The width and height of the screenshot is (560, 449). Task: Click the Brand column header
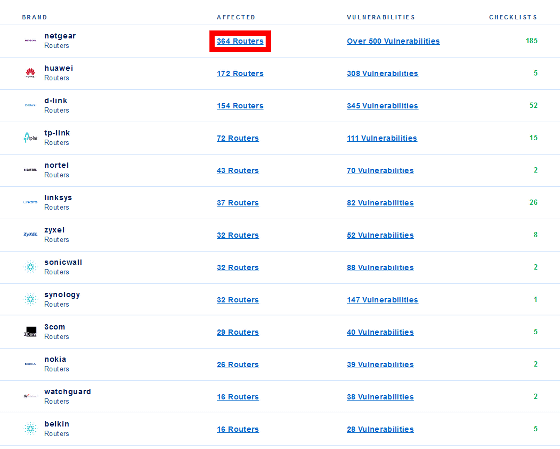34,17
